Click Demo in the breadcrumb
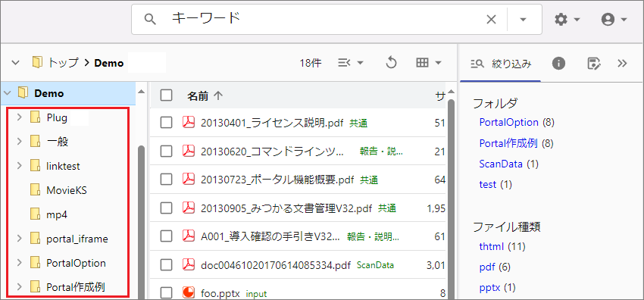This screenshot has height=300, width=644. [109, 63]
